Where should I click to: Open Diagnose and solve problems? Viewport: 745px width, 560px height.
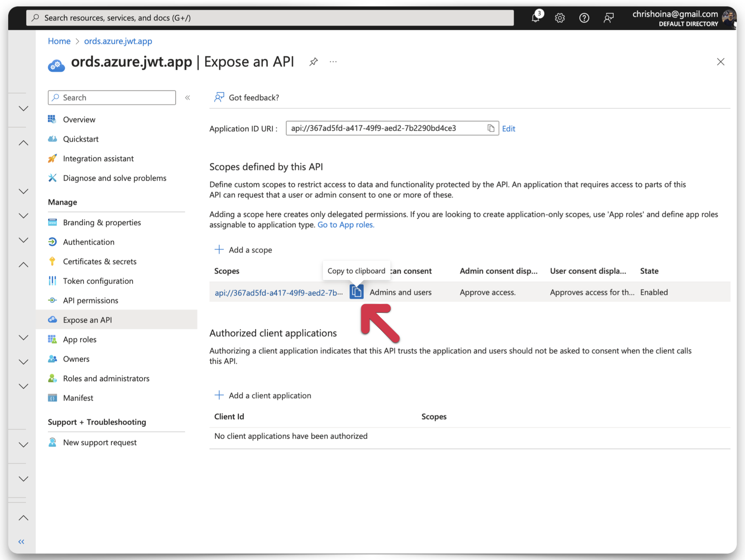click(114, 178)
